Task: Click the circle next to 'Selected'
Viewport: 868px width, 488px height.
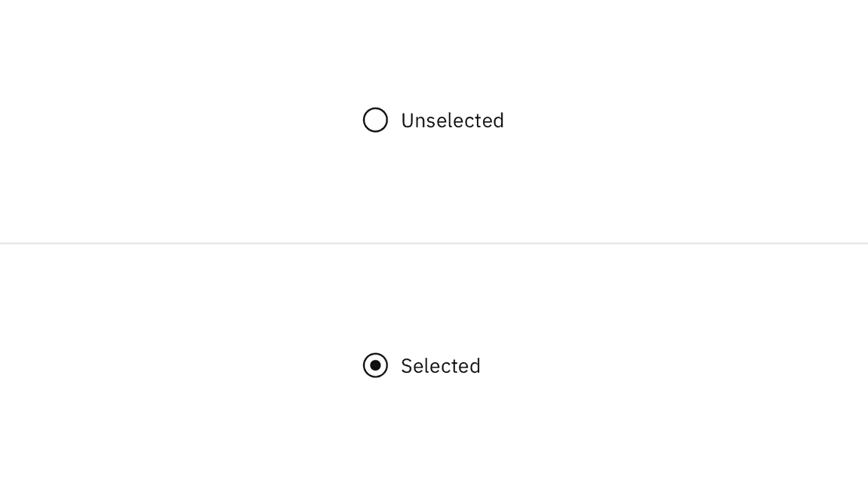Action: (x=376, y=366)
